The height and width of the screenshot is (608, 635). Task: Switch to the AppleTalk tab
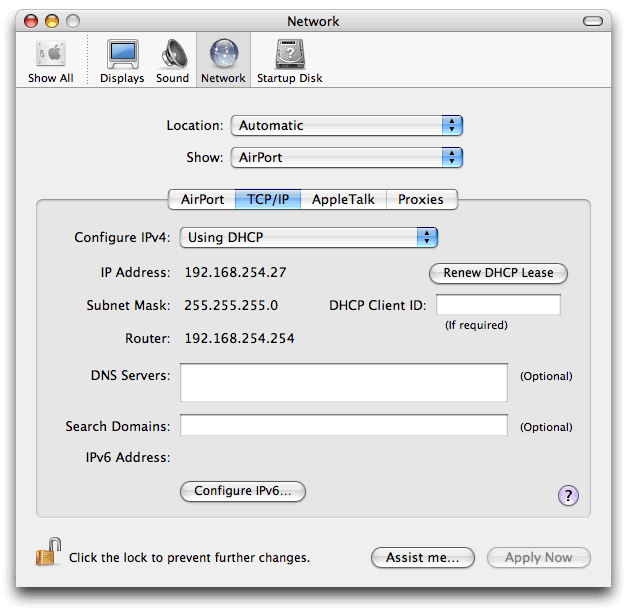[343, 199]
